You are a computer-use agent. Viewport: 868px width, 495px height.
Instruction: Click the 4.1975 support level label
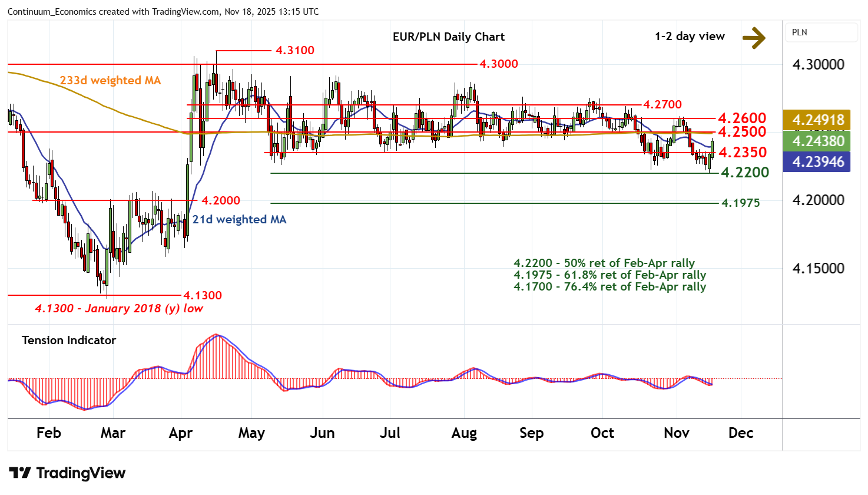pos(741,203)
